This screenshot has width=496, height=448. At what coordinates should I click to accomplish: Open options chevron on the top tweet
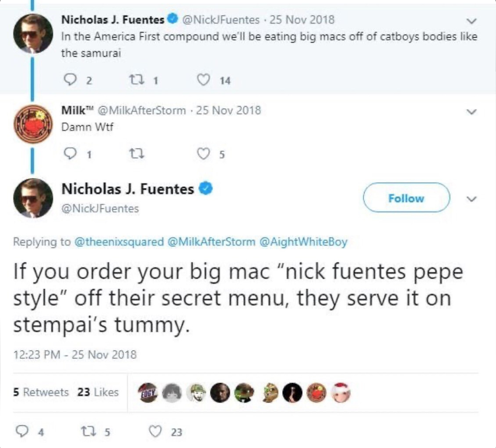coord(471,21)
